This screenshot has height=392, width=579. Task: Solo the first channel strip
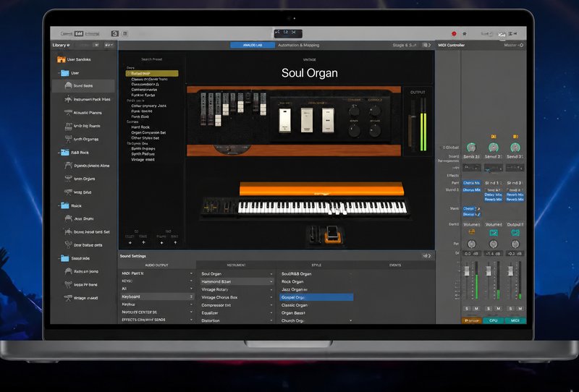pos(467,308)
